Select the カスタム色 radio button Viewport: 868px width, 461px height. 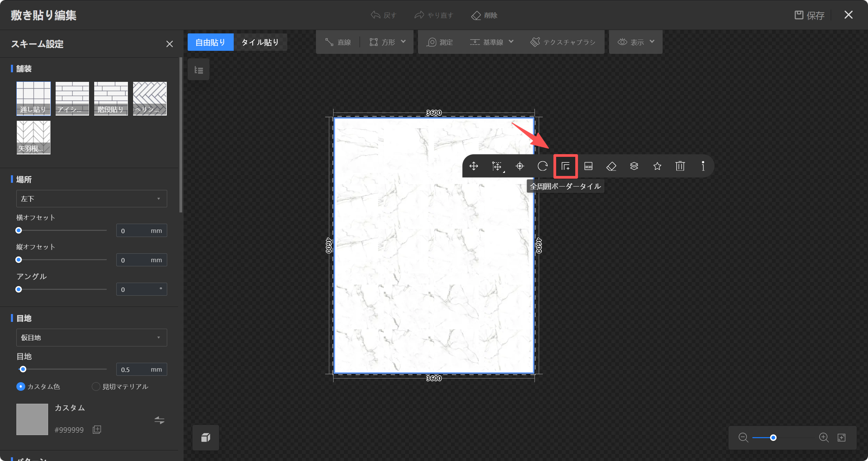[x=21, y=386]
